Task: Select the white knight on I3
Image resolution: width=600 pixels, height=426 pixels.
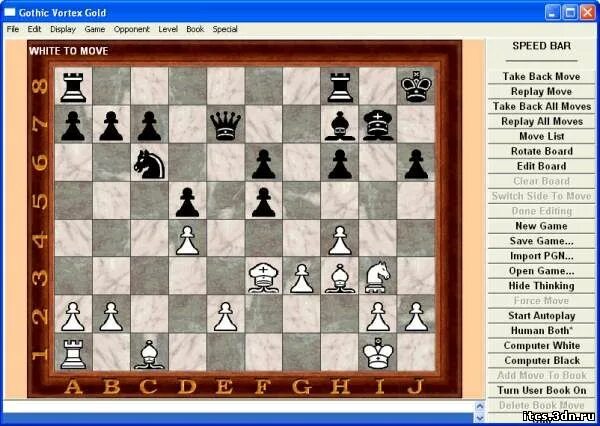Action: (378, 277)
